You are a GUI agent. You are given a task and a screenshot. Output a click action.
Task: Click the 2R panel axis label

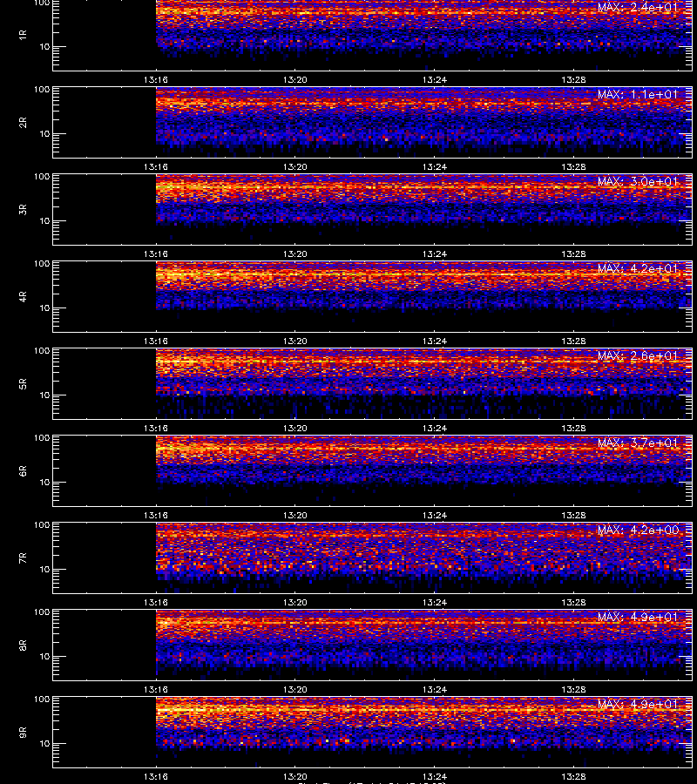(23, 123)
